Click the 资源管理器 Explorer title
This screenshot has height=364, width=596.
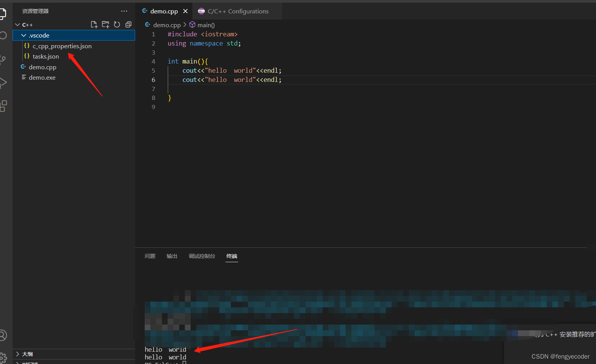tap(35, 11)
